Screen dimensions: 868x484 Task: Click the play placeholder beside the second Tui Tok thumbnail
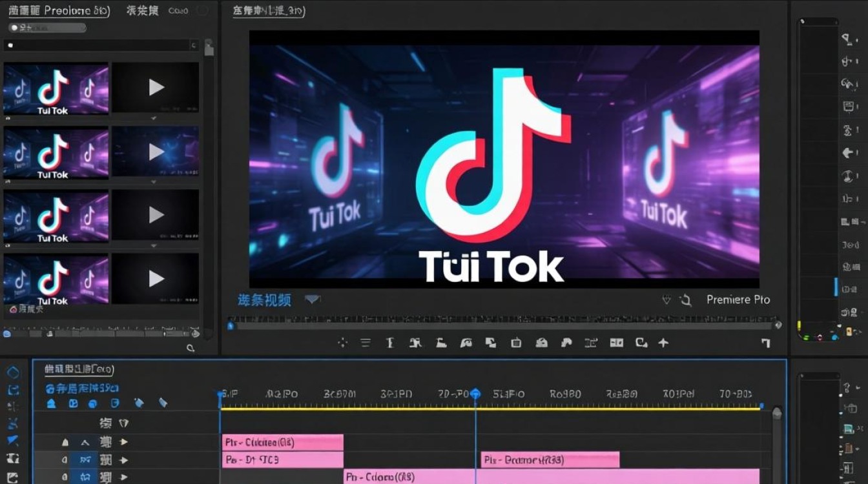click(x=156, y=152)
